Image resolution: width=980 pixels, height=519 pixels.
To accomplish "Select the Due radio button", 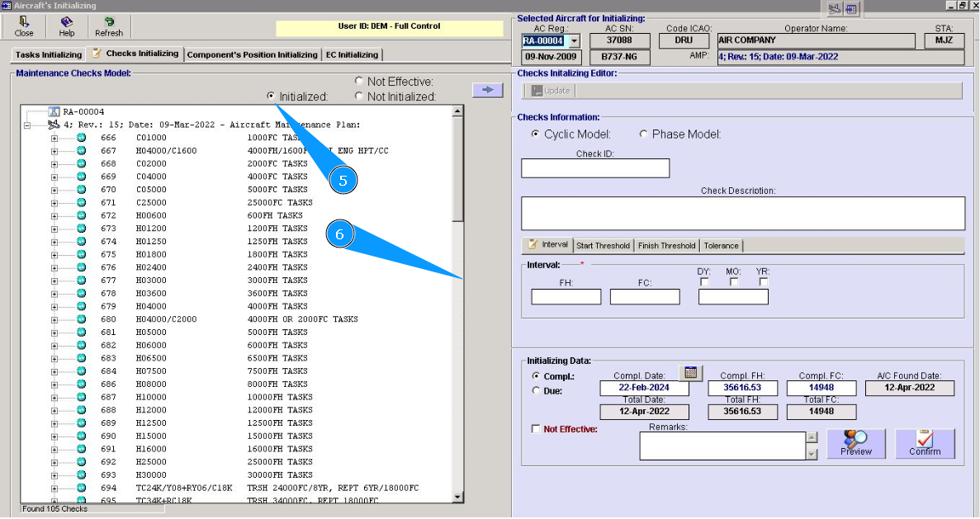I will click(537, 391).
